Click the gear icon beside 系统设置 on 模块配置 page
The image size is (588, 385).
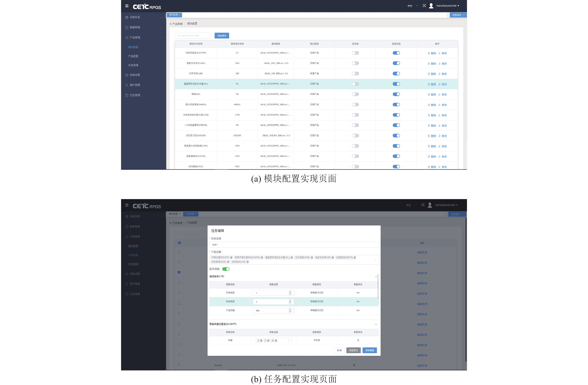coord(127,75)
